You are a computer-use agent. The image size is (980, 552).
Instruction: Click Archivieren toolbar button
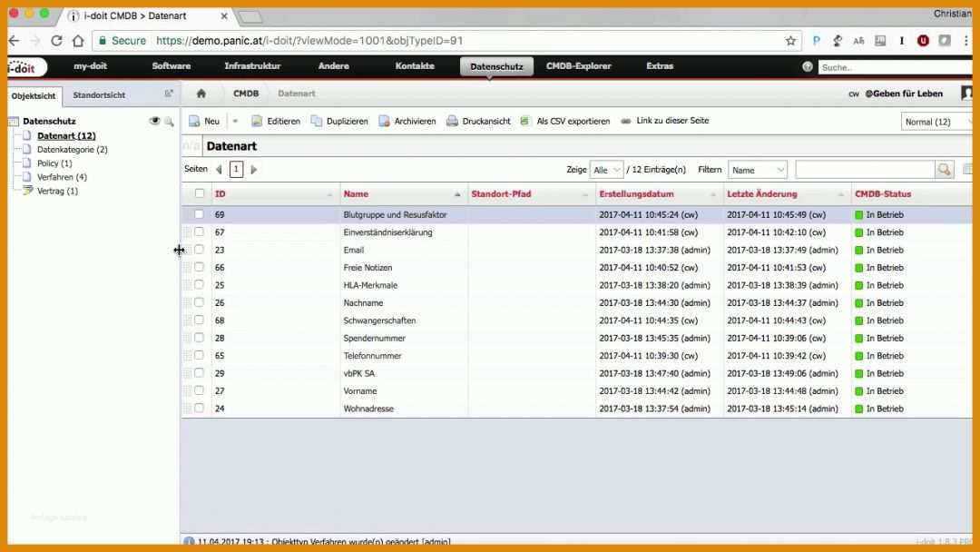click(407, 122)
